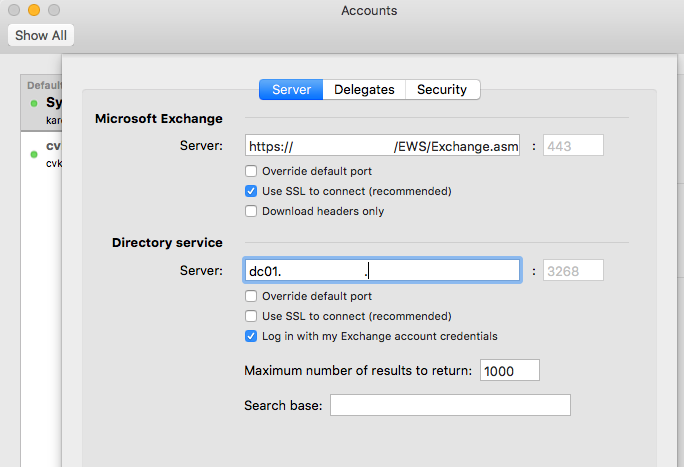Click the green status dot of default account
Image resolution: width=684 pixels, height=467 pixels.
[34, 103]
